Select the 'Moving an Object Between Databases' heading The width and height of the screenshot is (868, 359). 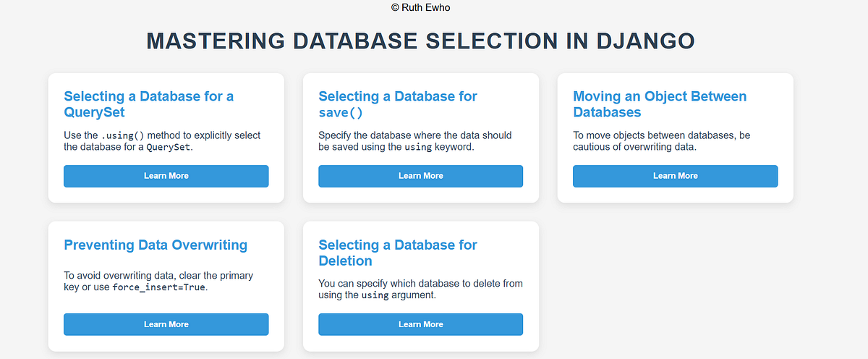pyautogui.click(x=660, y=104)
